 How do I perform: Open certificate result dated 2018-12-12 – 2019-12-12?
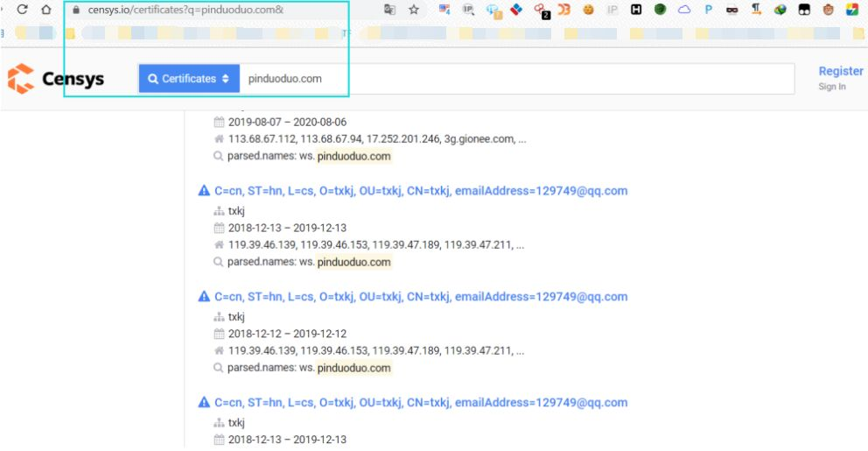coord(421,296)
